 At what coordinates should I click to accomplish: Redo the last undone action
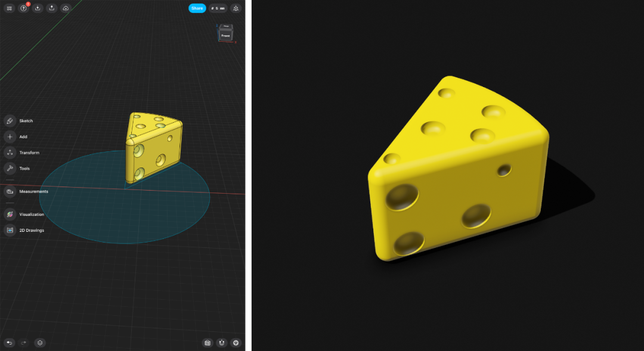coord(23,343)
